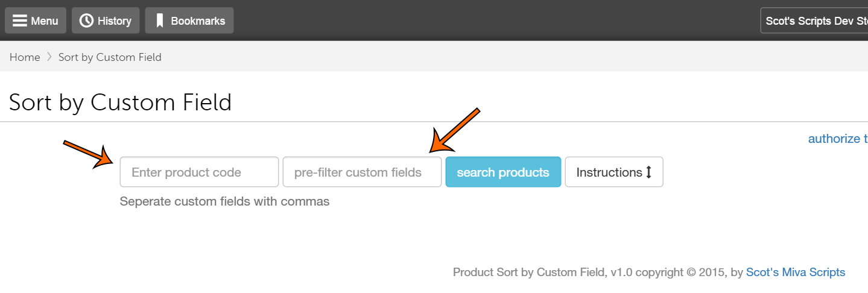868x293 pixels.
Task: Focus the Enter product code field
Action: click(199, 172)
